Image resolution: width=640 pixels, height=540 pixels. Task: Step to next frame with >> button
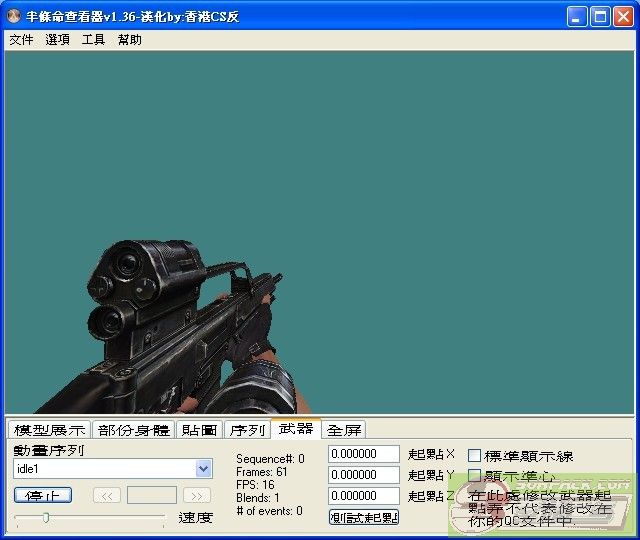point(197,495)
